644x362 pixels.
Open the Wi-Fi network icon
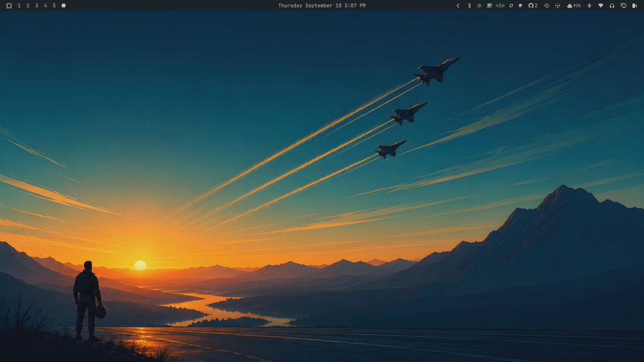[601, 5]
